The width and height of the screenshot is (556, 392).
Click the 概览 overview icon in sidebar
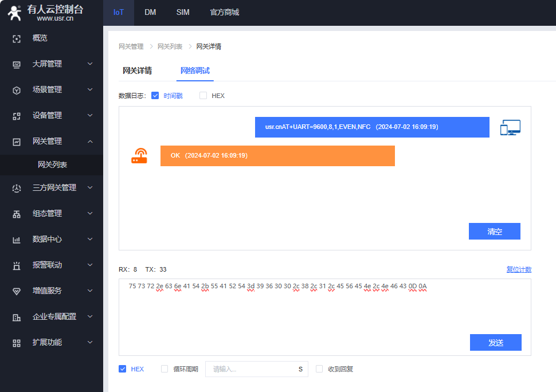[17, 38]
